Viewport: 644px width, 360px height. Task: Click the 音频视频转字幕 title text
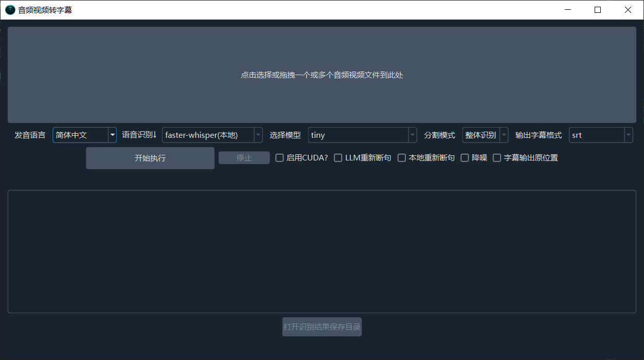[45, 9]
